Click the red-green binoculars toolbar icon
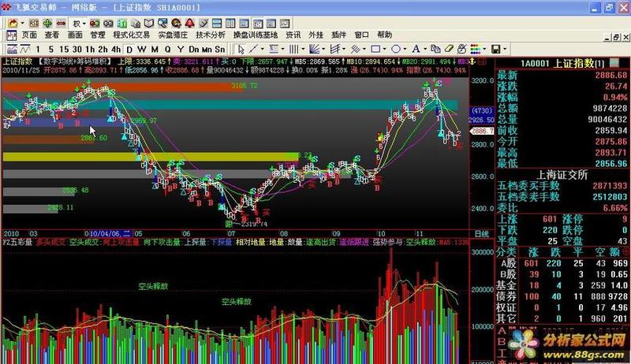The width and height of the screenshot is (631, 364). pos(95,24)
